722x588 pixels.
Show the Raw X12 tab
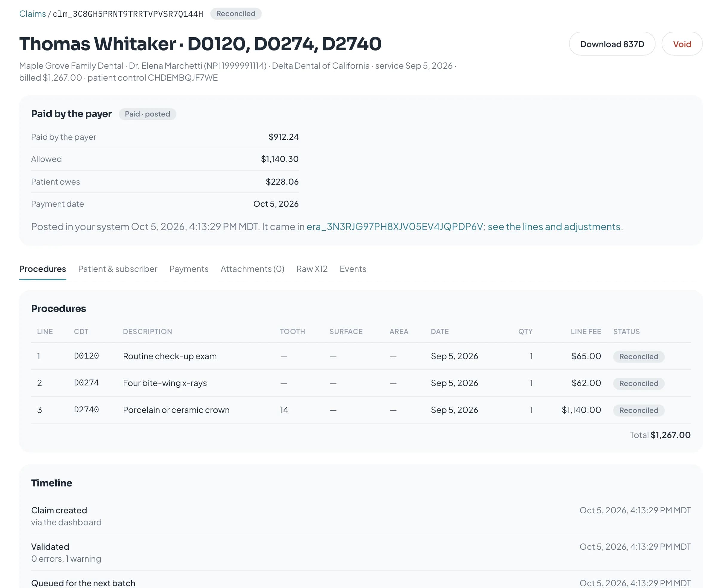click(312, 269)
